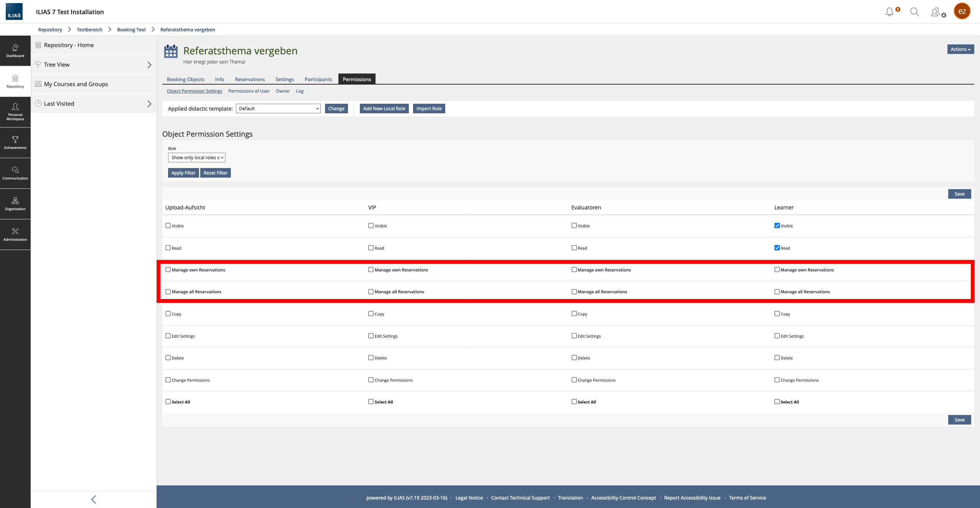Screen dimensions: 980x508
Task: Click Add New Local Role button
Action: click(384, 109)
